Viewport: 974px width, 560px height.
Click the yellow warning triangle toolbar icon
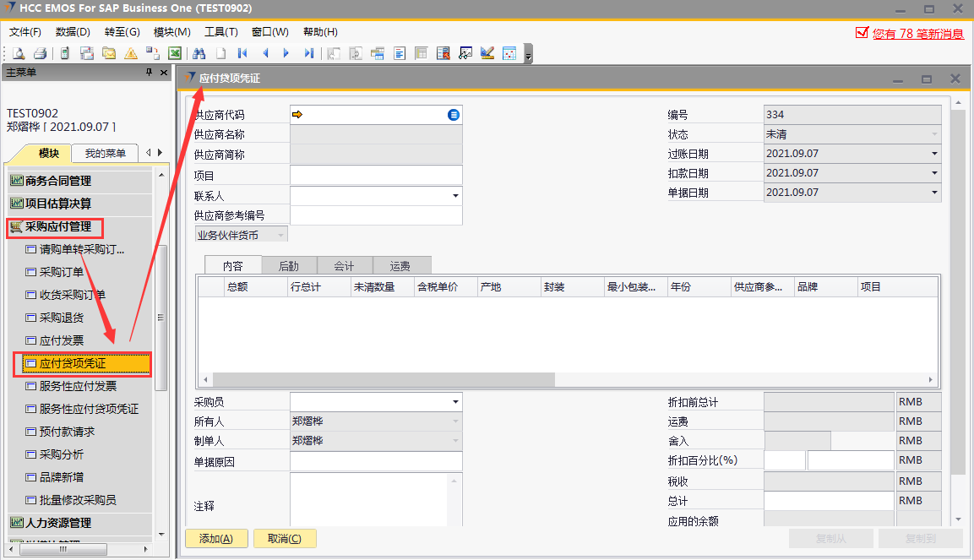pos(131,53)
